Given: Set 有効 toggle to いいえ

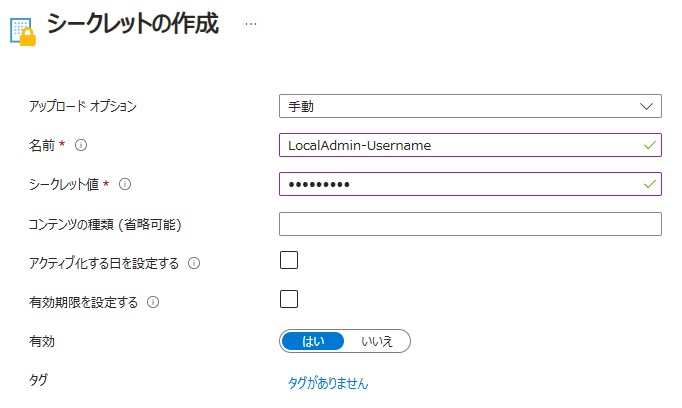Looking at the screenshot, I should (377, 341).
